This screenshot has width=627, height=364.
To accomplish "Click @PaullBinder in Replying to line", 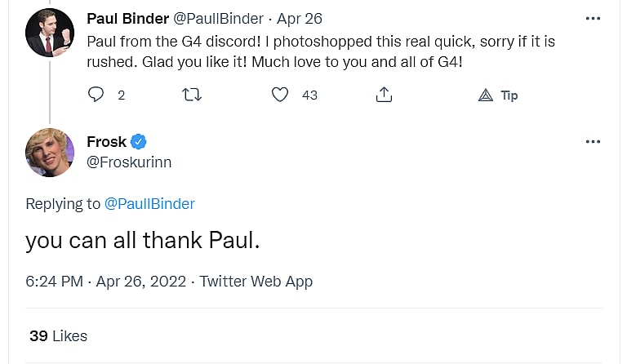I will [x=149, y=204].
